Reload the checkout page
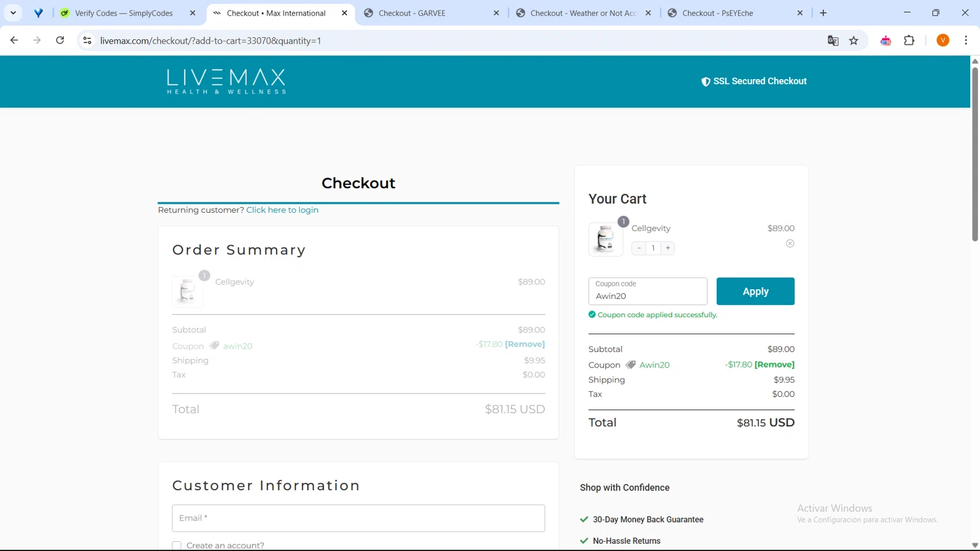 click(x=60, y=40)
